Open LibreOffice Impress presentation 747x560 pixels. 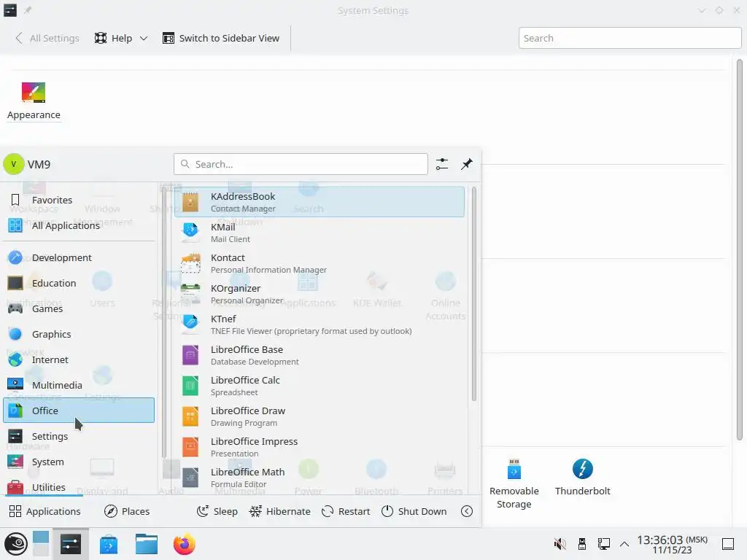320,447
